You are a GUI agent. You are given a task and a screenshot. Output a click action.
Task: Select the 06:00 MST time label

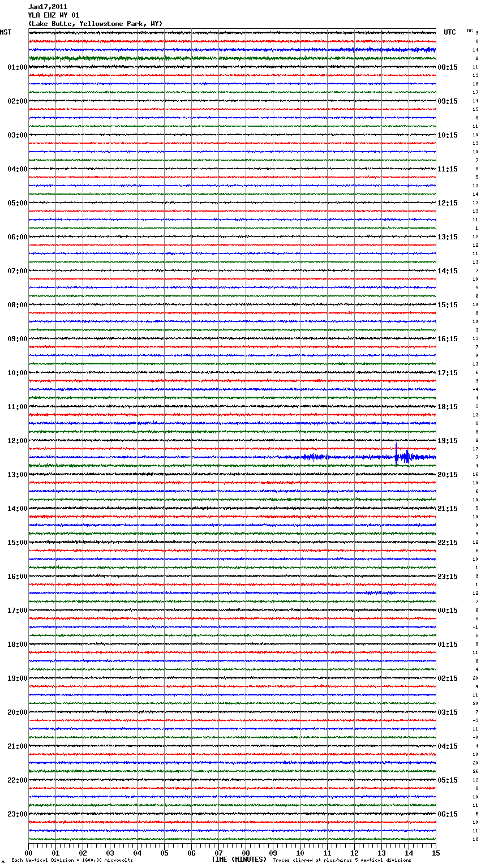[18, 237]
